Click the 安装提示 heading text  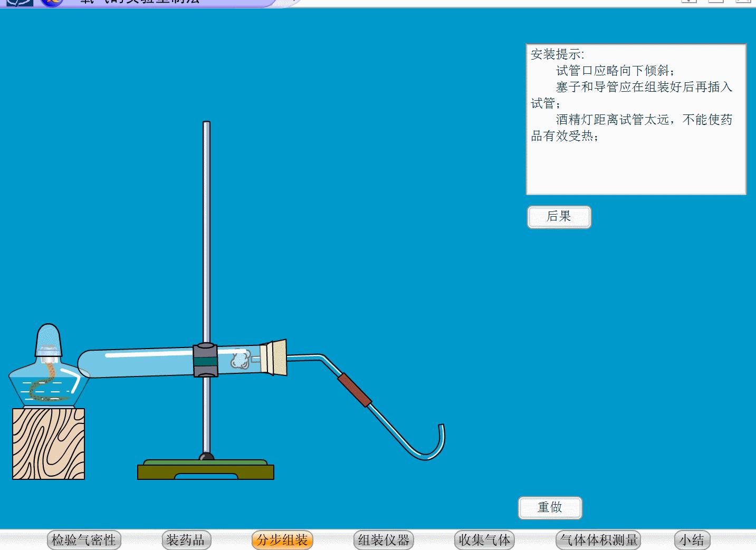click(x=558, y=54)
